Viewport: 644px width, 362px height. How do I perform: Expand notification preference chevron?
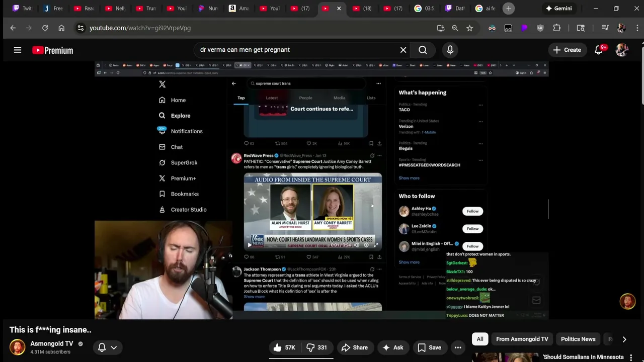(114, 347)
